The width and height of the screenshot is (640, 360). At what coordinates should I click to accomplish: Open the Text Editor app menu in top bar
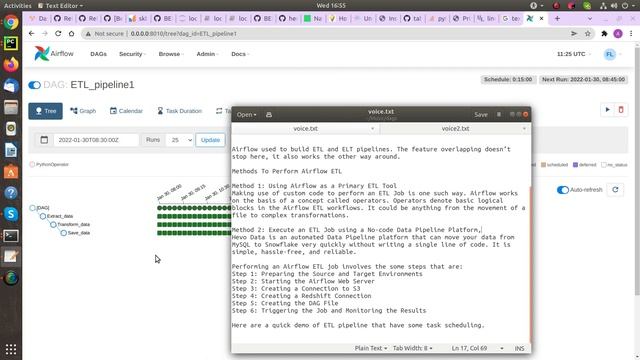pyautogui.click(x=60, y=6)
